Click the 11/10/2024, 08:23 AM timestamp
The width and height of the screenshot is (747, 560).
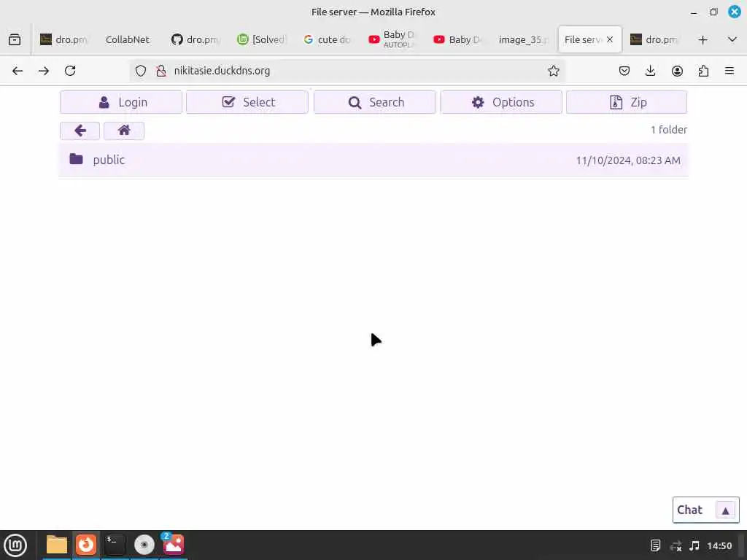click(628, 160)
